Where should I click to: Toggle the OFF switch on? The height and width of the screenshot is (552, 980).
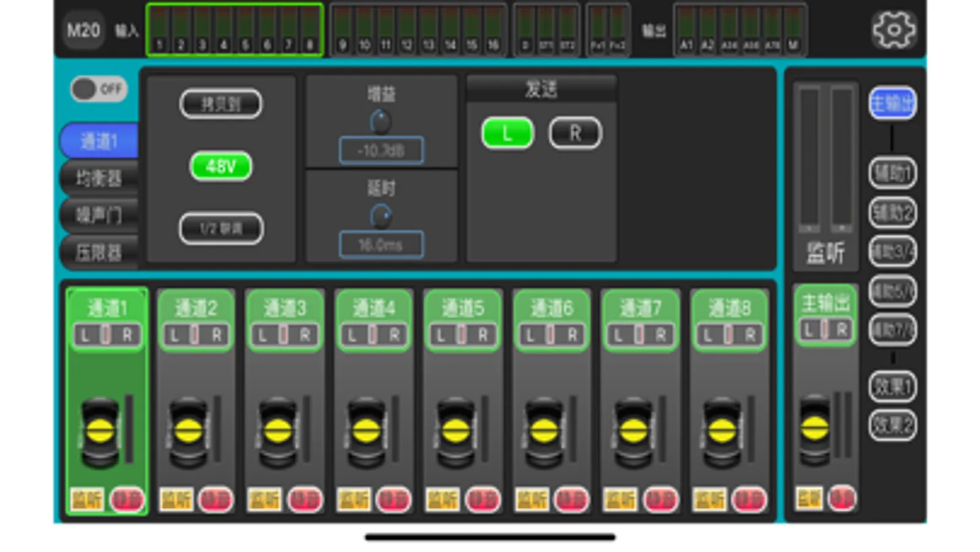pyautogui.click(x=99, y=90)
